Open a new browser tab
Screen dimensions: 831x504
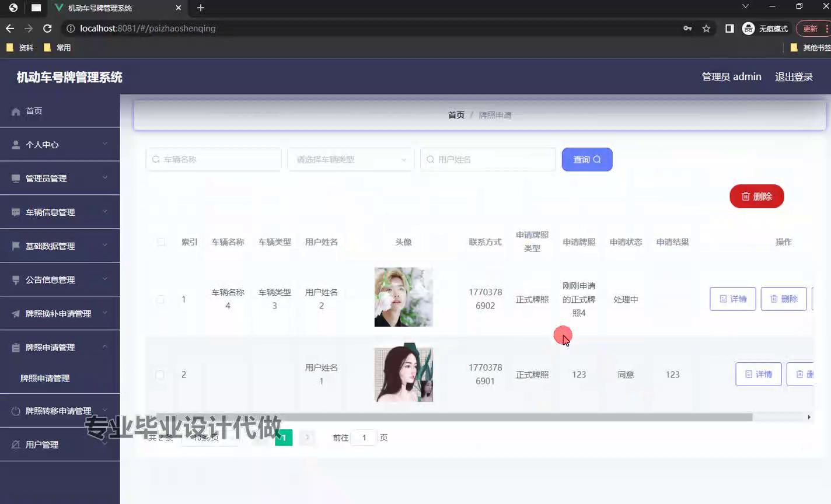(x=201, y=8)
